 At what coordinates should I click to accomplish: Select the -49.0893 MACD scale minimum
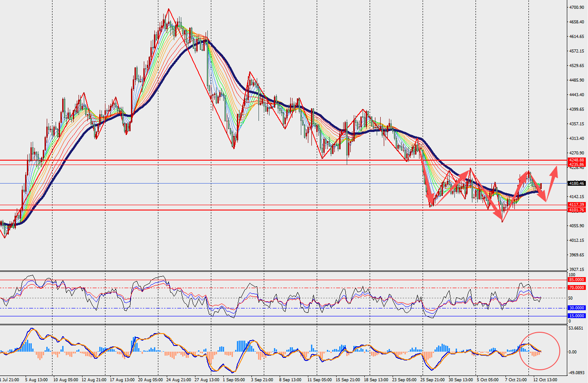(x=577, y=372)
